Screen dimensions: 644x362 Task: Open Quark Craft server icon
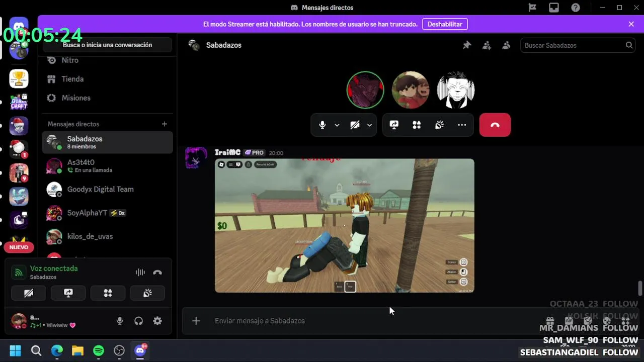(x=19, y=102)
